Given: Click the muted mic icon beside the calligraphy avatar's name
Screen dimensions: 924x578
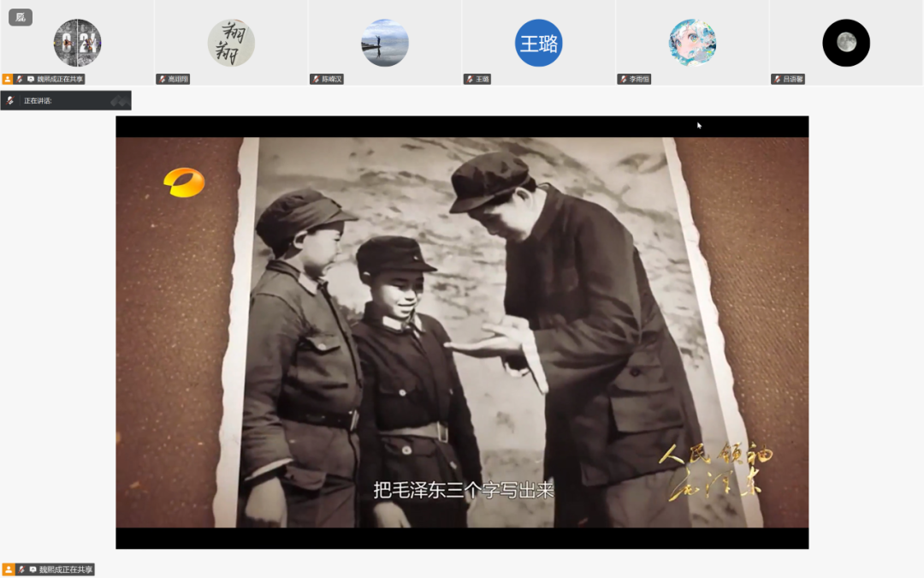Looking at the screenshot, I should 162,79.
